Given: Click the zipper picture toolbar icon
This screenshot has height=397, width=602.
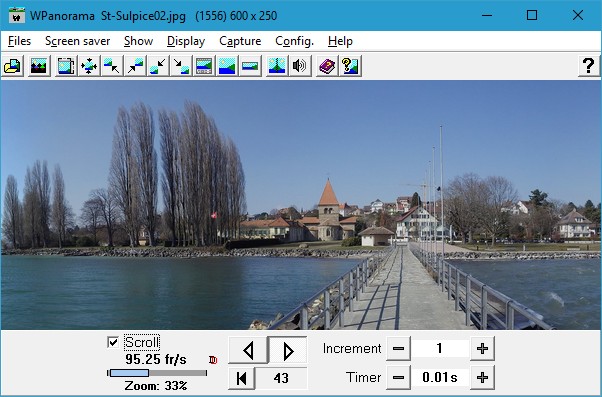Looking at the screenshot, I should point(277,66).
